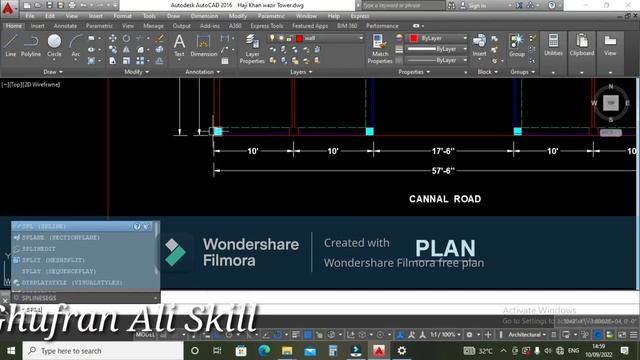Select SPLINEDIT command suggestion

coord(39,249)
